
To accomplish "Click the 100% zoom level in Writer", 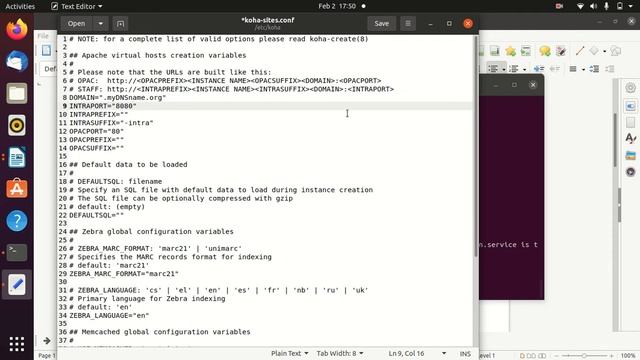I will pos(628,356).
